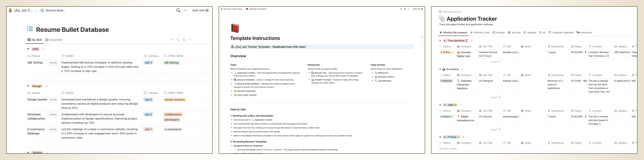This screenshot has height=160, width=644.
Task: Click the Interviews view chat icon
Action: (578, 32)
